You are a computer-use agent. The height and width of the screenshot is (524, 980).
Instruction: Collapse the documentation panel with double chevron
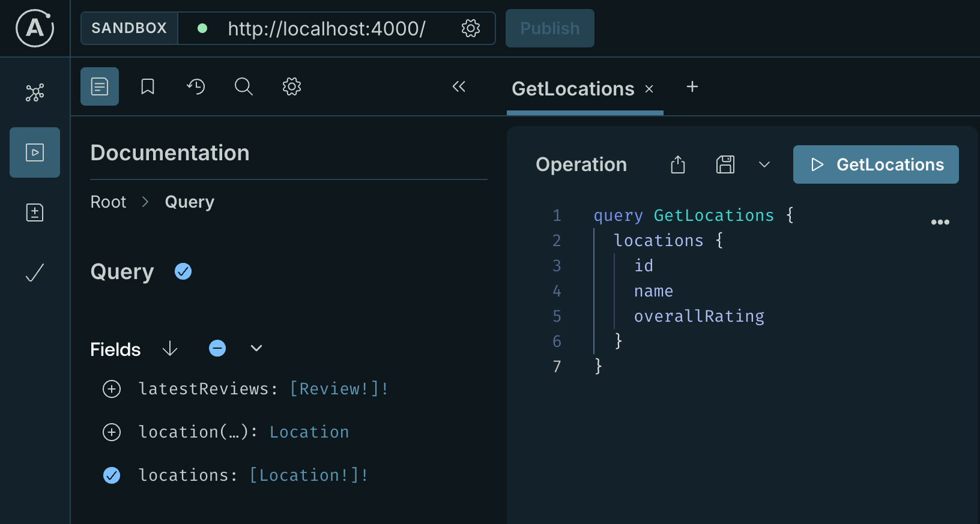pos(459,86)
